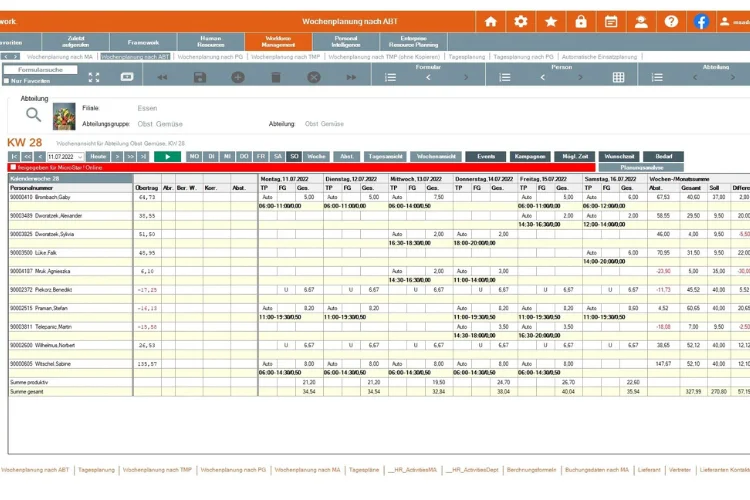
Task: Click the Heute button
Action: tap(98, 156)
